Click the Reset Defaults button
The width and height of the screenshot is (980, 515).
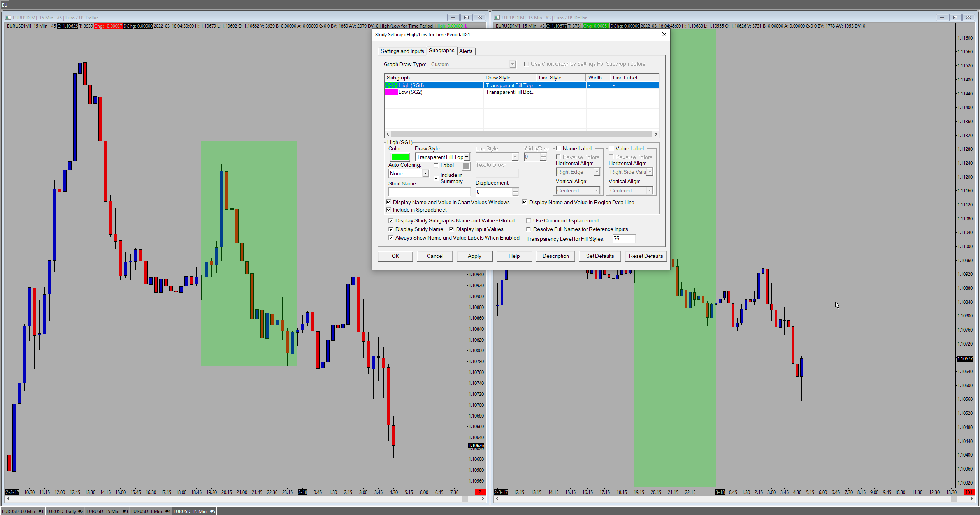[x=646, y=256]
